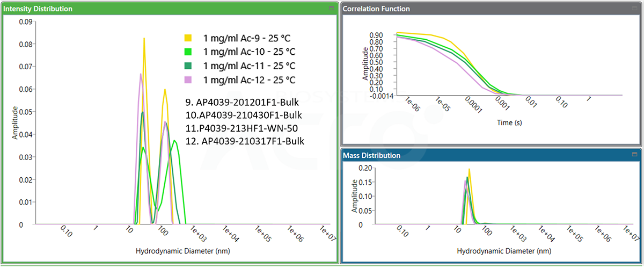Click Amplitude axis label in Correlation Function
Screen dimensions: 644x268
tap(365, 64)
